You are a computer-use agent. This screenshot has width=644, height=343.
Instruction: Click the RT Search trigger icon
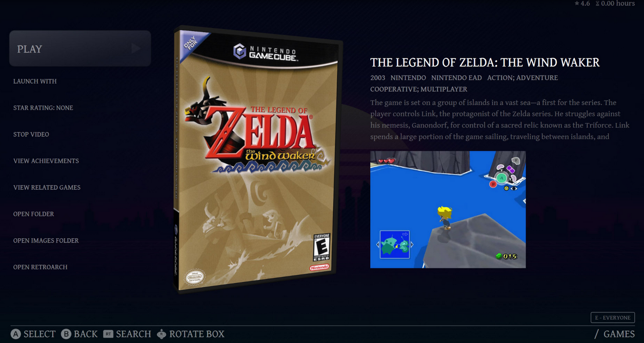[x=108, y=334]
